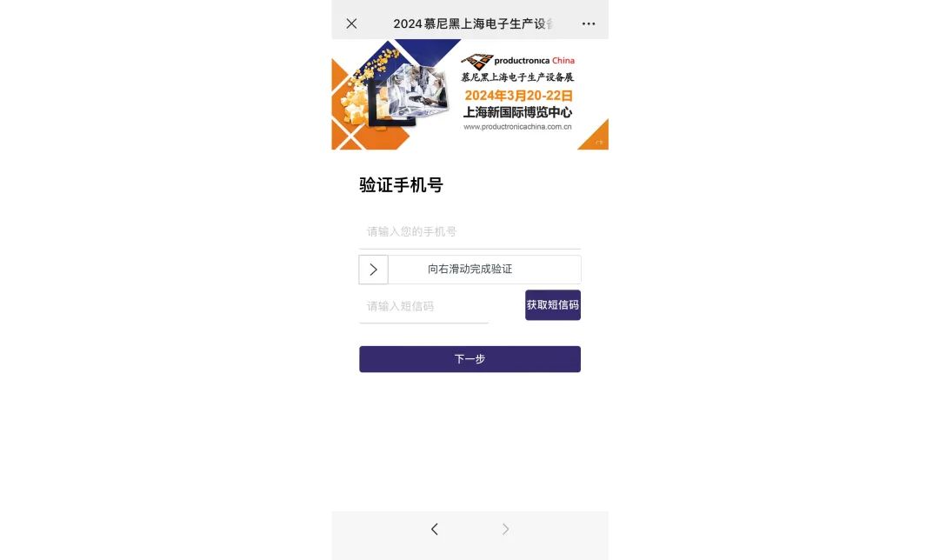The width and height of the screenshot is (939, 560).
Task: Open the three-dots more options menu
Action: [589, 23]
